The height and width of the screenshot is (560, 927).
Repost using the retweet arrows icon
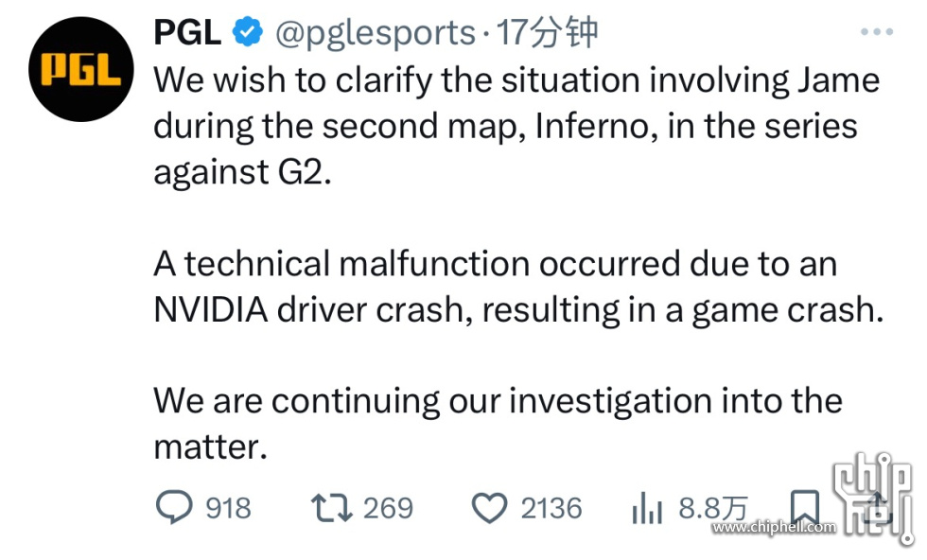tap(332, 508)
